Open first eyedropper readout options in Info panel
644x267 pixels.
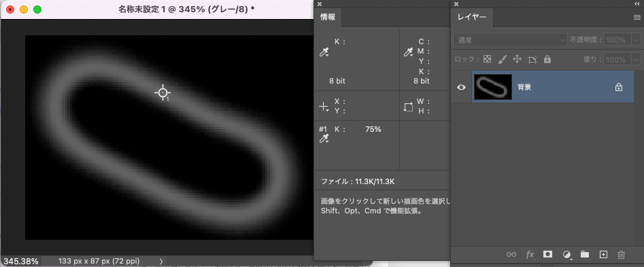point(324,52)
